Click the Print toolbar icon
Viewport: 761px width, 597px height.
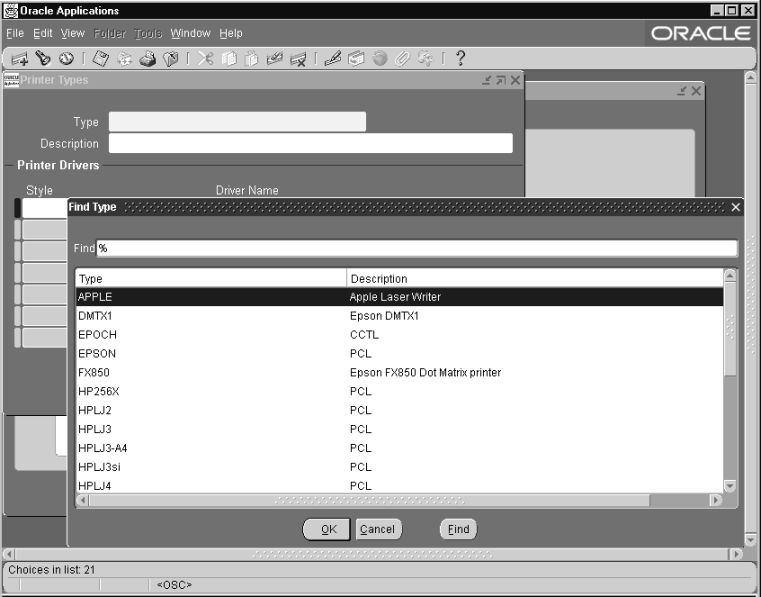[x=148, y=59]
